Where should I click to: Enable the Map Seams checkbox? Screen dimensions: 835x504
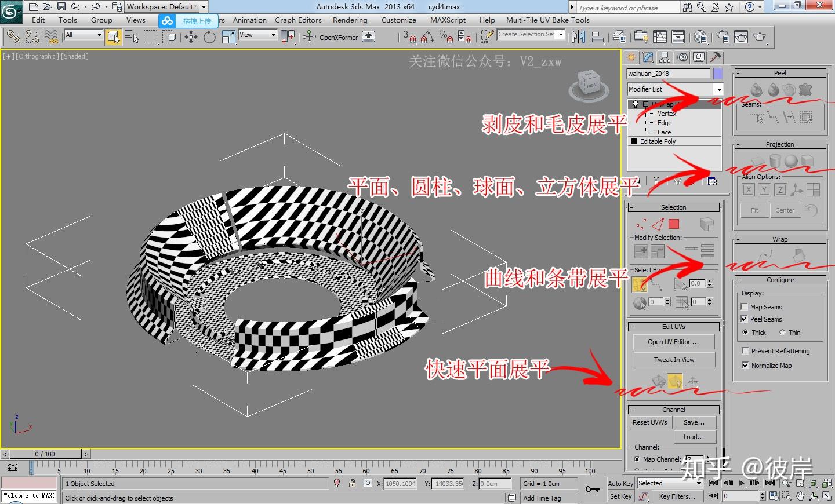pos(745,307)
